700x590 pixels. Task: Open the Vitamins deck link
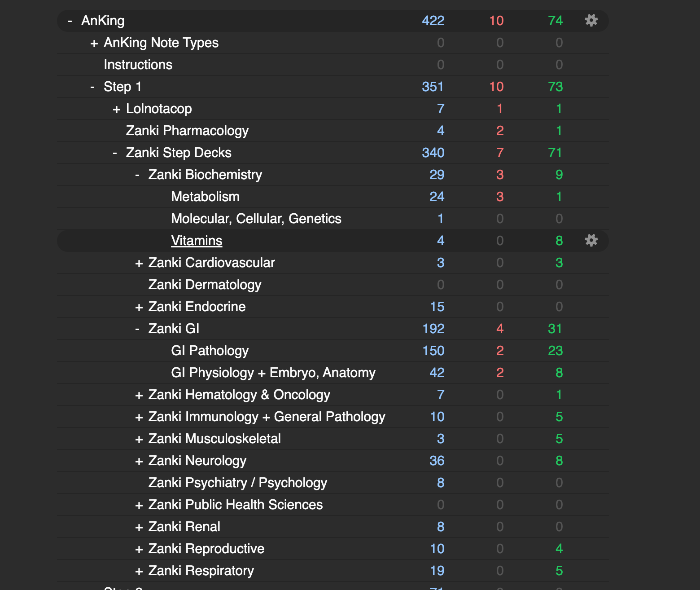(x=197, y=241)
